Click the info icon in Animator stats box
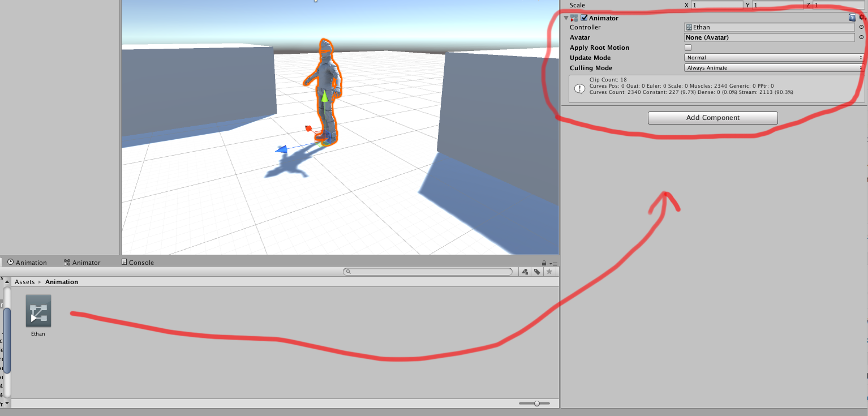 [x=579, y=89]
